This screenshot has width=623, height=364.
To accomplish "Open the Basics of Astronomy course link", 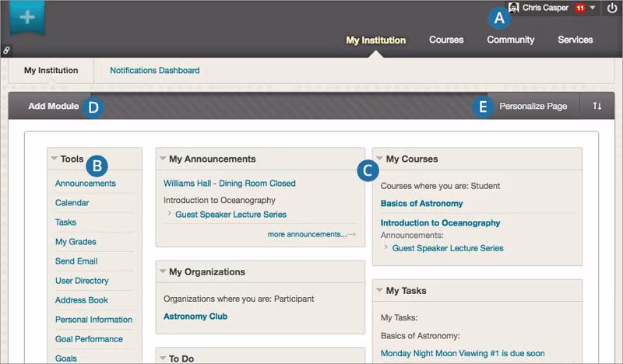I will click(421, 204).
